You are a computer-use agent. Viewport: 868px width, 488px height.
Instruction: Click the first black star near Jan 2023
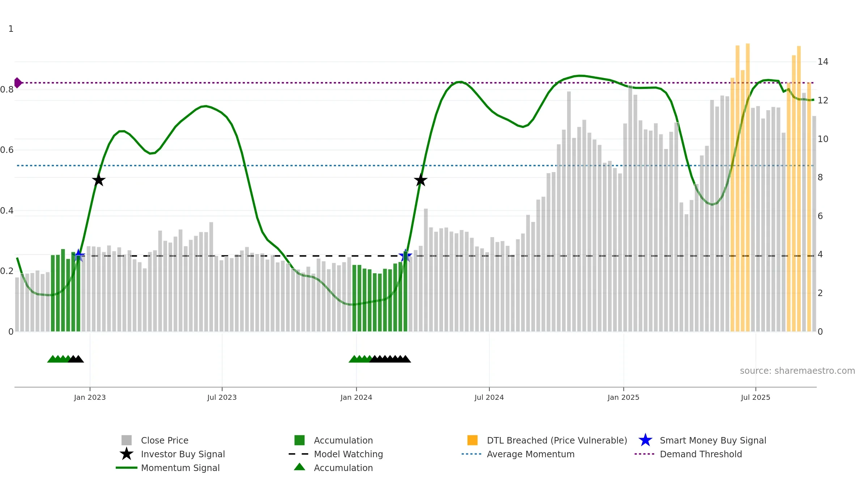pos(99,180)
